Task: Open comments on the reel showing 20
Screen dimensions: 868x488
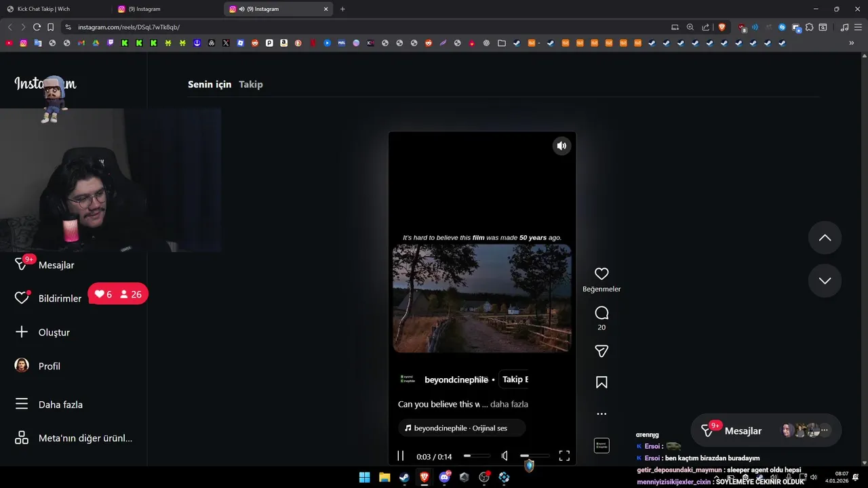Action: coord(601,313)
